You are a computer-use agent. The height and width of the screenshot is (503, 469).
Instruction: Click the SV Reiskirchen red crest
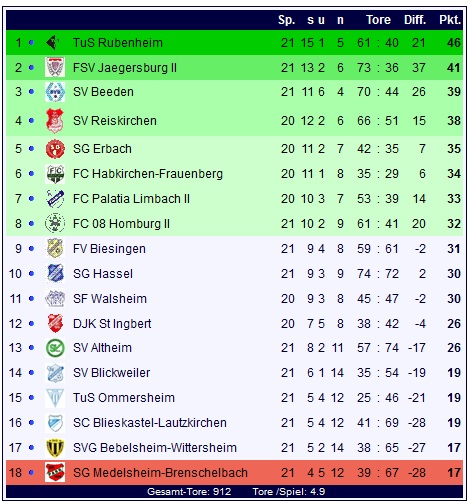point(55,120)
